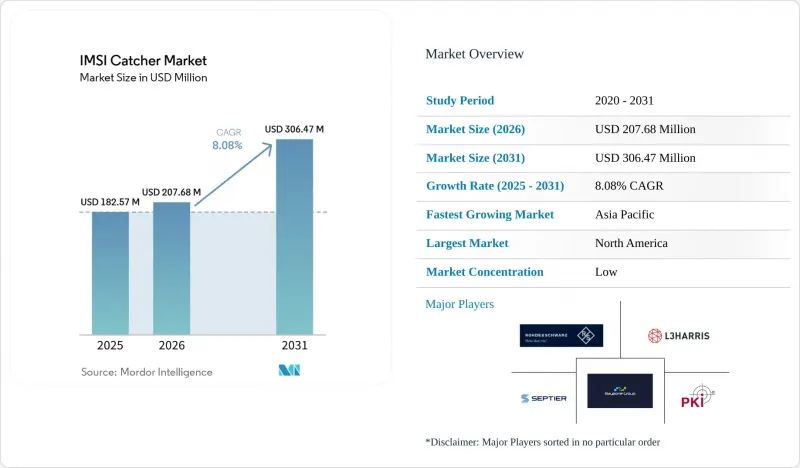
Task: Click the 2025 bar in the chart
Action: point(110,273)
